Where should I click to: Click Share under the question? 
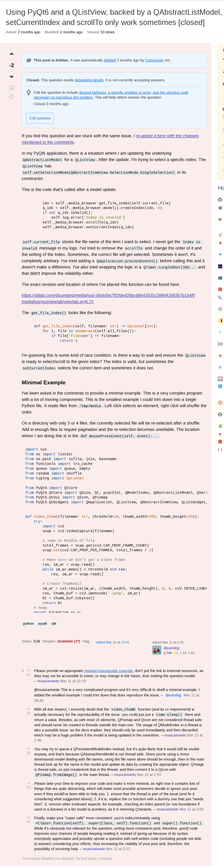pos(27,641)
